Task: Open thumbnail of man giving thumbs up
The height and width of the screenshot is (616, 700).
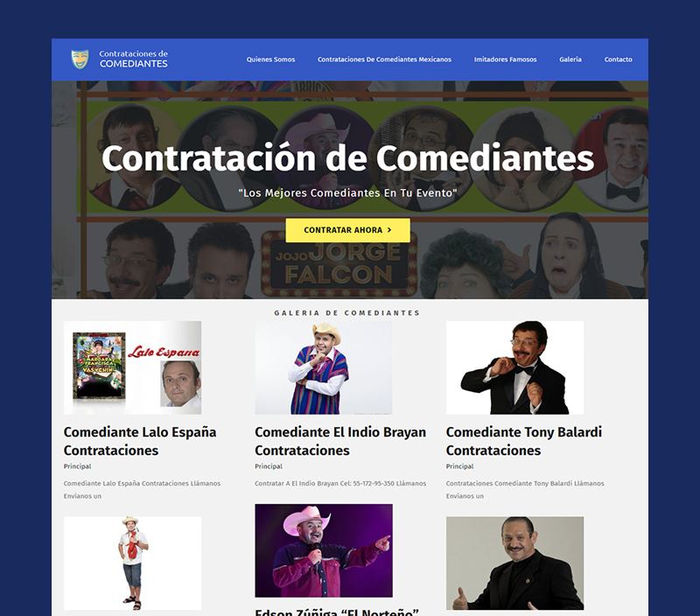Action: (514, 563)
